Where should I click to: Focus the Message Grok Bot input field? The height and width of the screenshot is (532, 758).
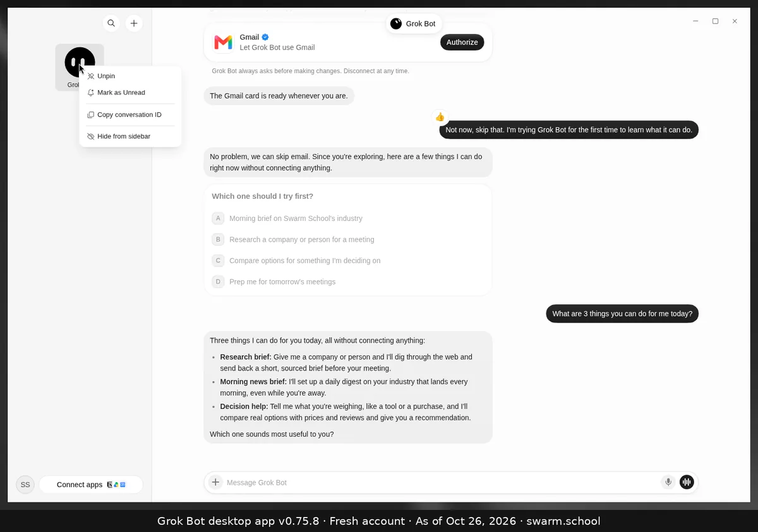coord(441,482)
